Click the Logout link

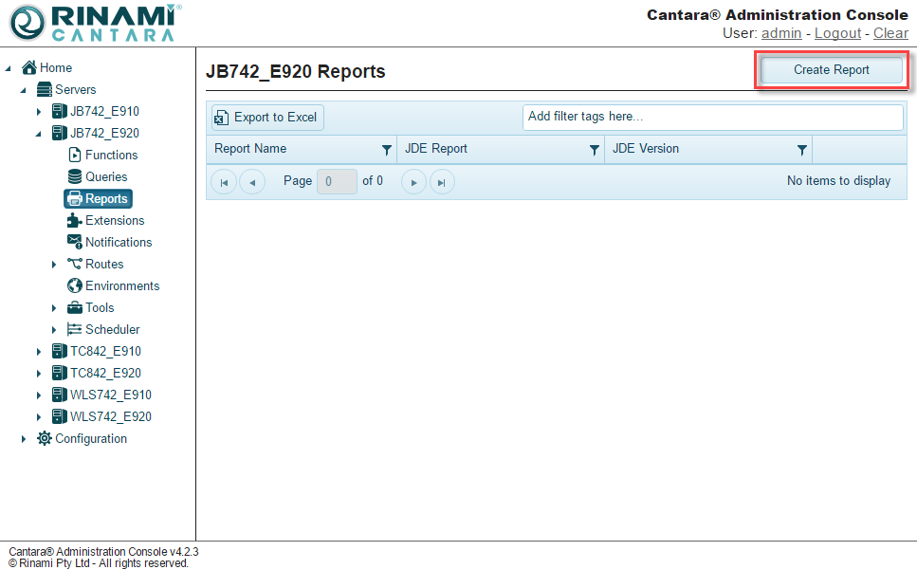[837, 33]
